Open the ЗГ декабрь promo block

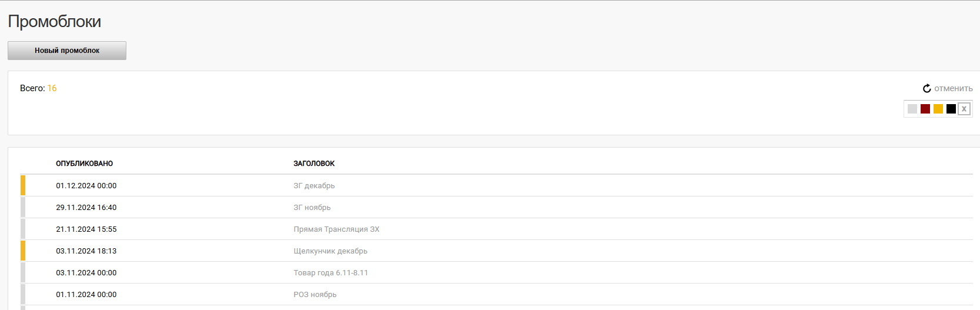point(314,186)
